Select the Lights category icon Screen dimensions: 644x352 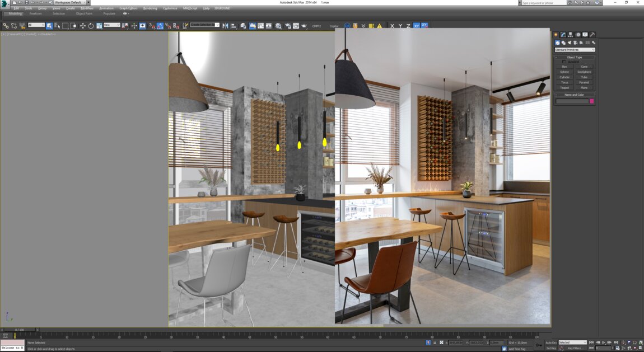click(x=570, y=43)
